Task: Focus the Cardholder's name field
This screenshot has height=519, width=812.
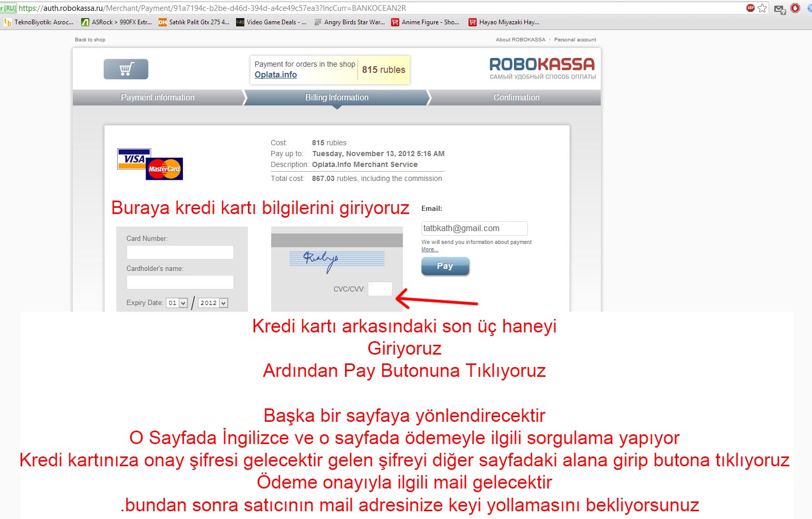Action: pyautogui.click(x=180, y=282)
